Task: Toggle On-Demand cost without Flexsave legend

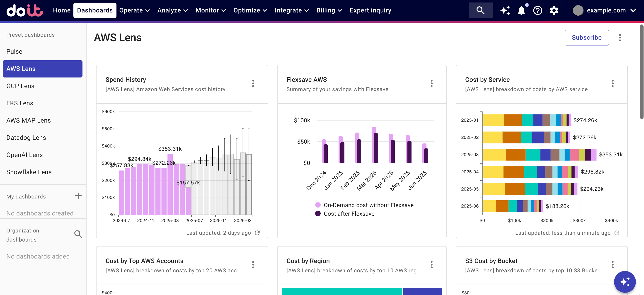Action: tap(365, 205)
